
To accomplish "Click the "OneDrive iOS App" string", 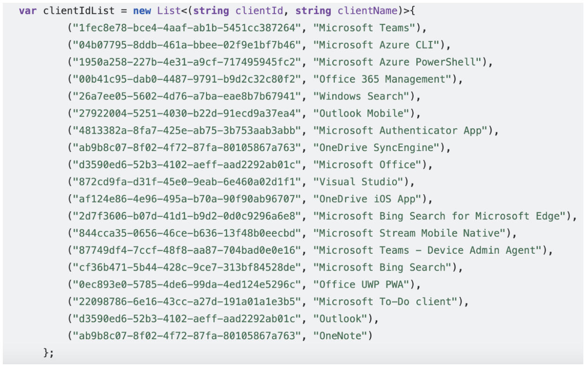I will click(x=367, y=199).
